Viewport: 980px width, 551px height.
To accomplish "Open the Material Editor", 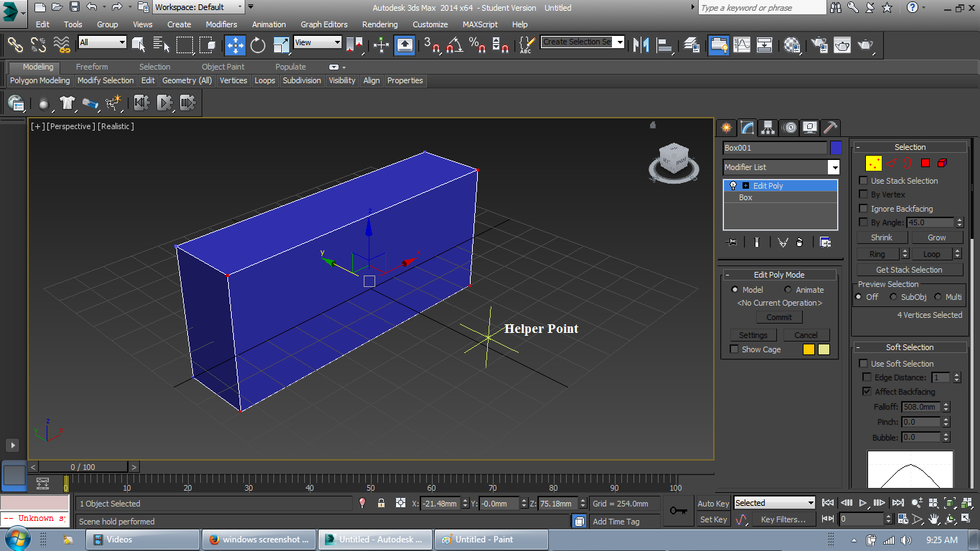I will pos(792,45).
